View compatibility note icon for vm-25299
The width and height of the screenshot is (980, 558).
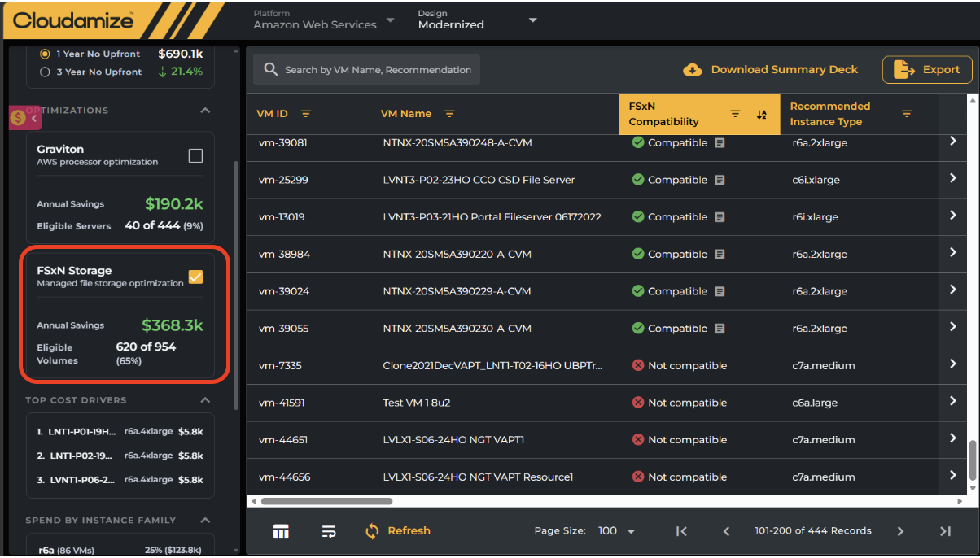click(x=720, y=180)
